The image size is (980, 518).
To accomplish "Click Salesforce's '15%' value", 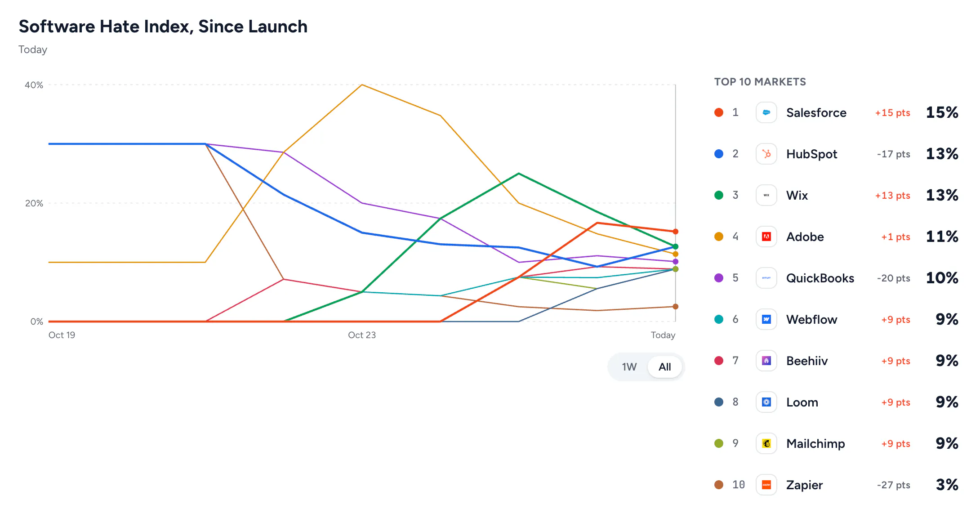I will click(942, 112).
